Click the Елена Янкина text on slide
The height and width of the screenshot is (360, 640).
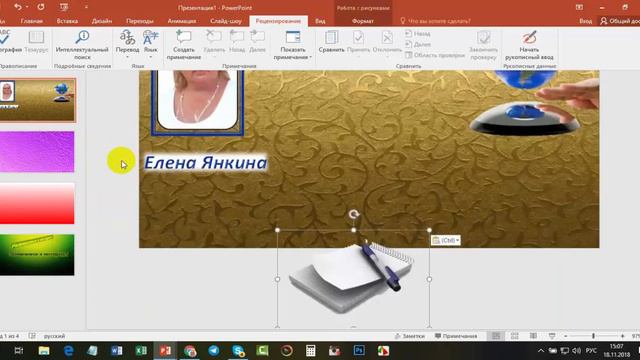point(206,163)
